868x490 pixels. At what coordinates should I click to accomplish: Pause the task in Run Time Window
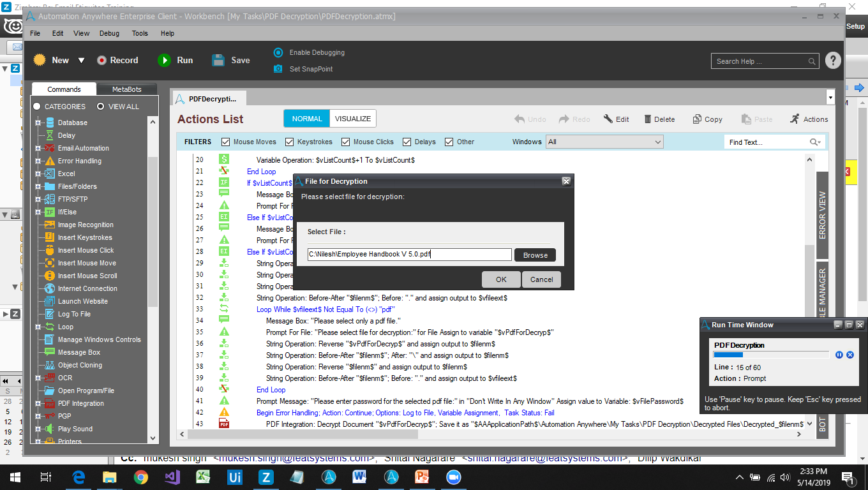[x=839, y=355]
